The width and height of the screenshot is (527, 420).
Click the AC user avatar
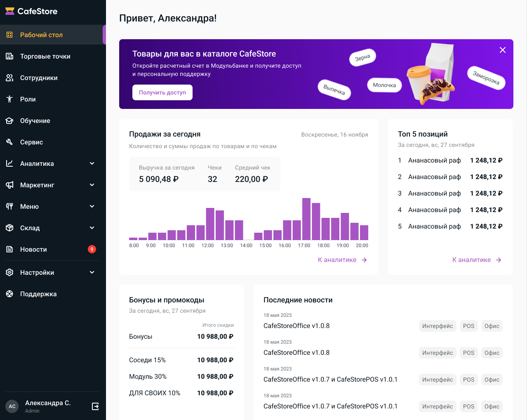point(12,406)
